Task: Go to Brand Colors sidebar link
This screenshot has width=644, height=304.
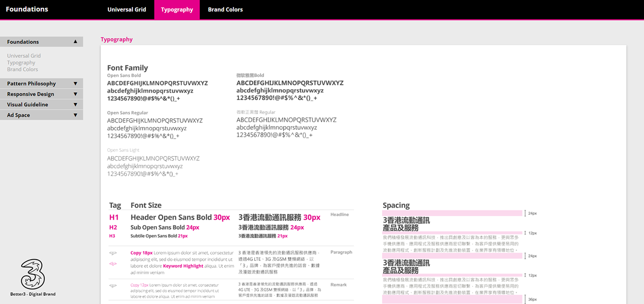Action: click(x=23, y=70)
